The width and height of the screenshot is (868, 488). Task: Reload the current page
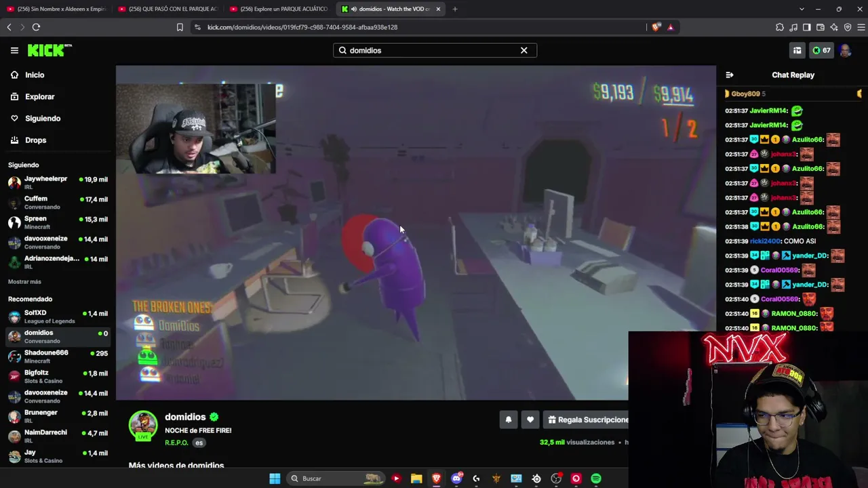click(x=36, y=27)
